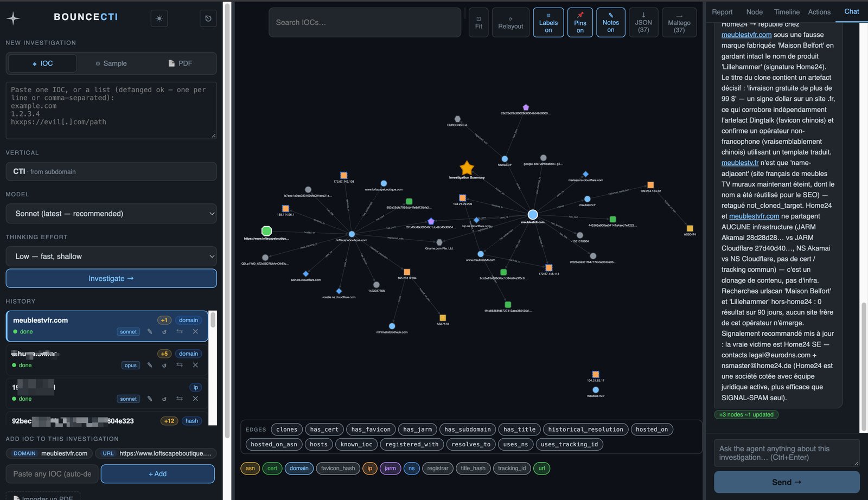Click swap arrows icon on meublestvfr.com entry
The height and width of the screenshot is (500, 868).
(180, 331)
